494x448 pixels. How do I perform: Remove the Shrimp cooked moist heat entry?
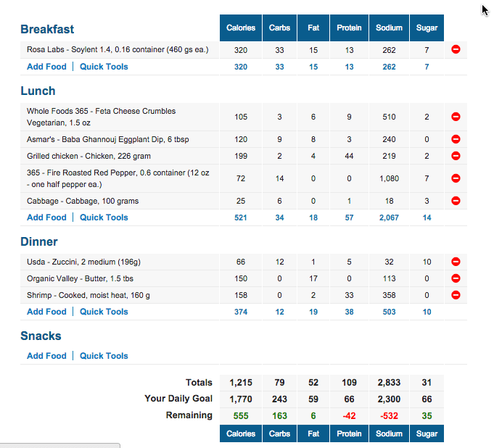pos(456,295)
